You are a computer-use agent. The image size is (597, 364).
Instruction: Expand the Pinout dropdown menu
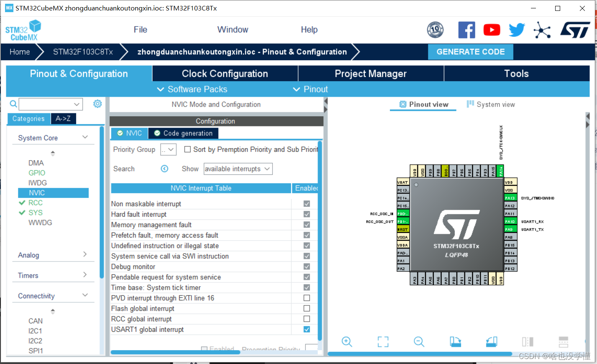click(x=310, y=89)
